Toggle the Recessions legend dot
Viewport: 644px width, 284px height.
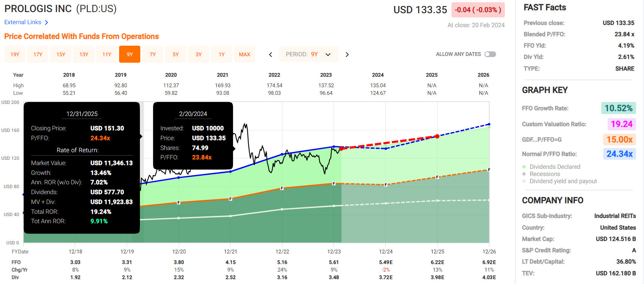(x=524, y=174)
